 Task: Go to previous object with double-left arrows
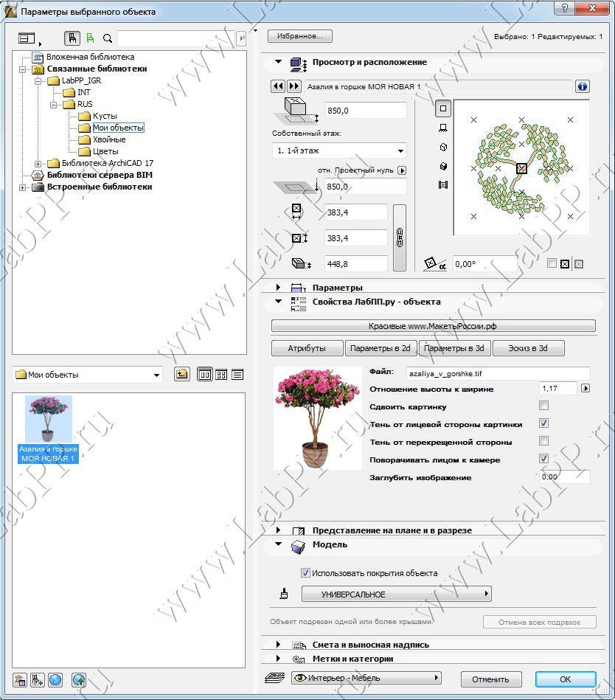(278, 86)
